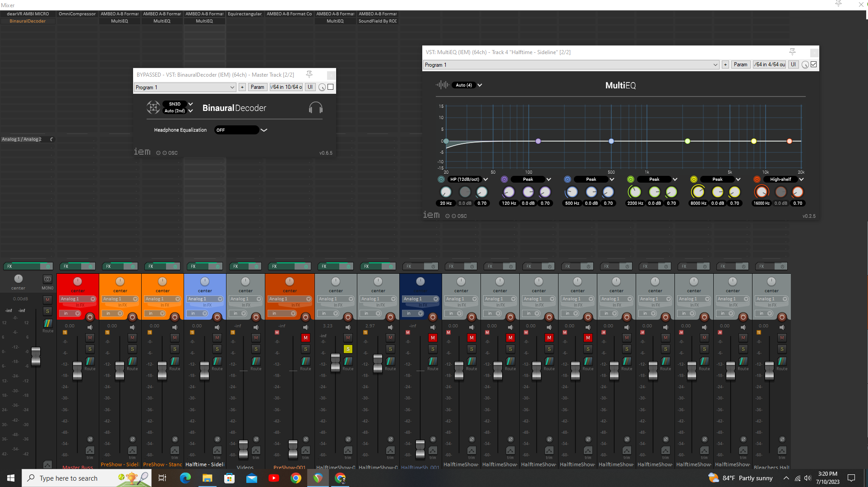Viewport: 868px width, 487px height.
Task: Open master track envelope icon
Action: pos(47,464)
